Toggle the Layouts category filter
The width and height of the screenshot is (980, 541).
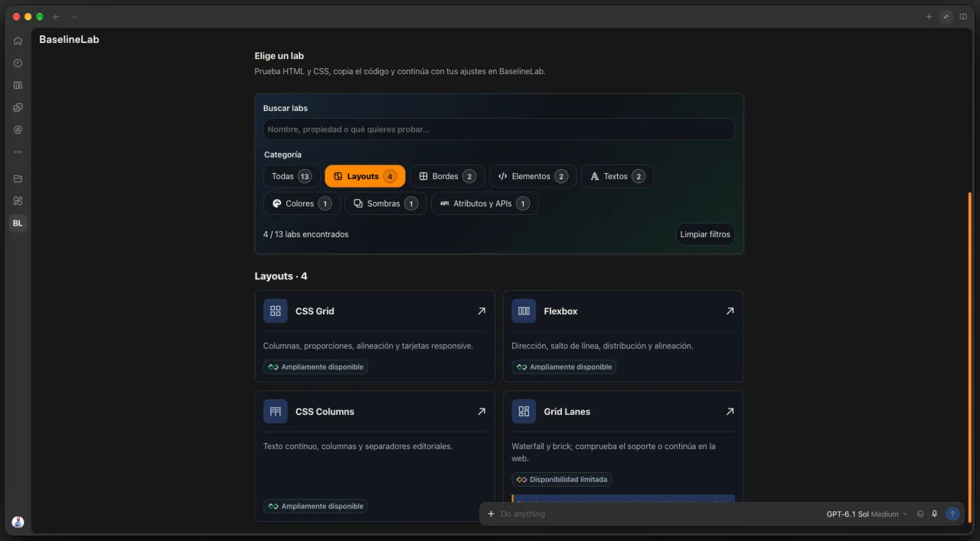(365, 176)
